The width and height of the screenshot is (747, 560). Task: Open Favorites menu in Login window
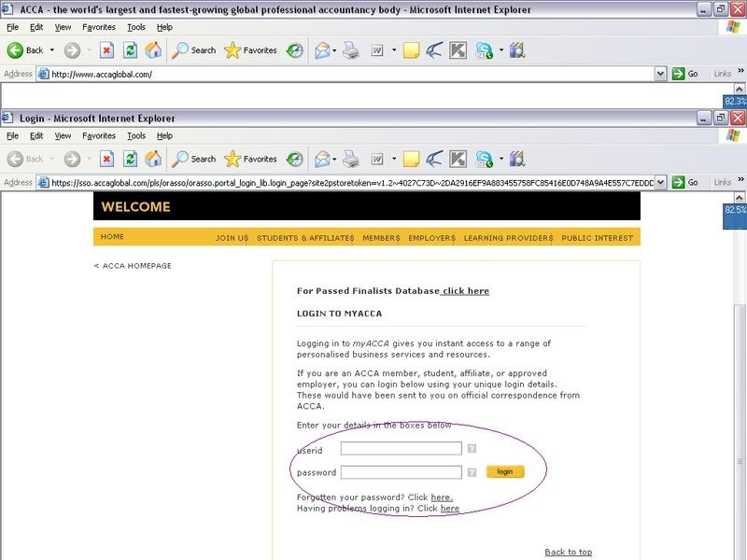click(99, 135)
